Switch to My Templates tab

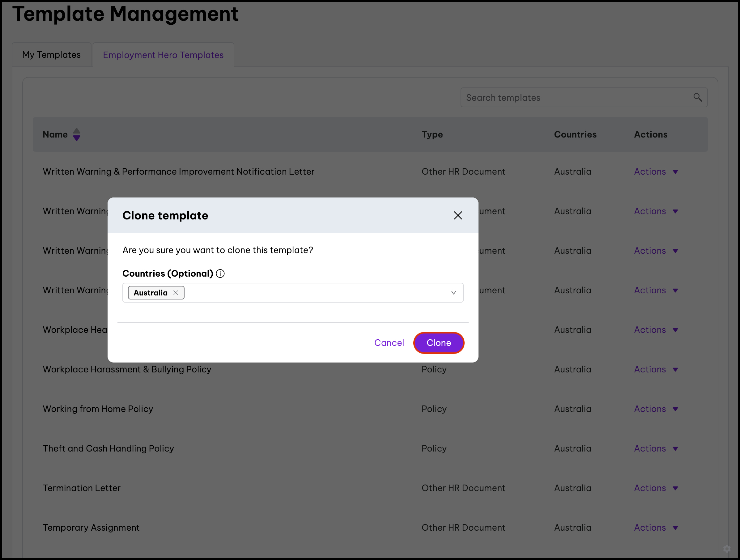tap(52, 55)
